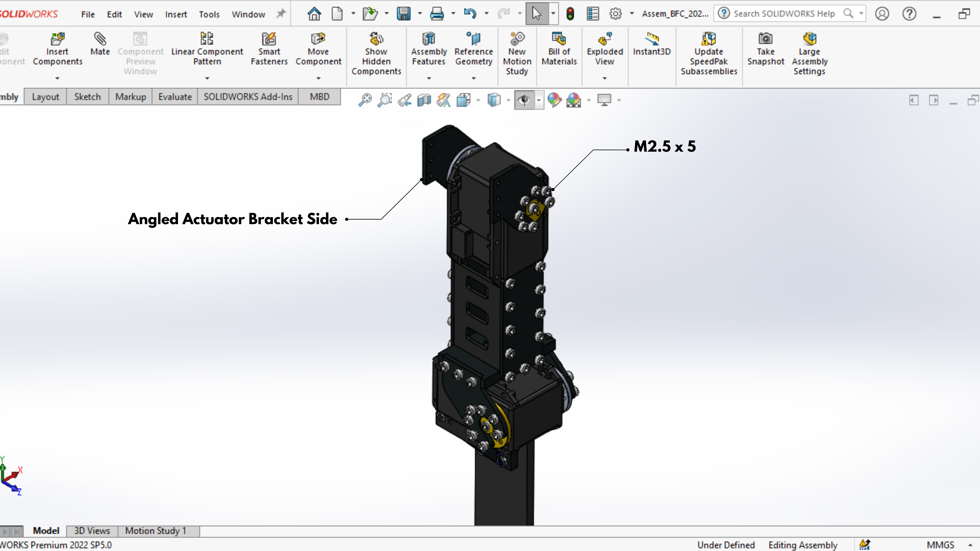
Task: Open the Edit menu
Action: click(114, 15)
